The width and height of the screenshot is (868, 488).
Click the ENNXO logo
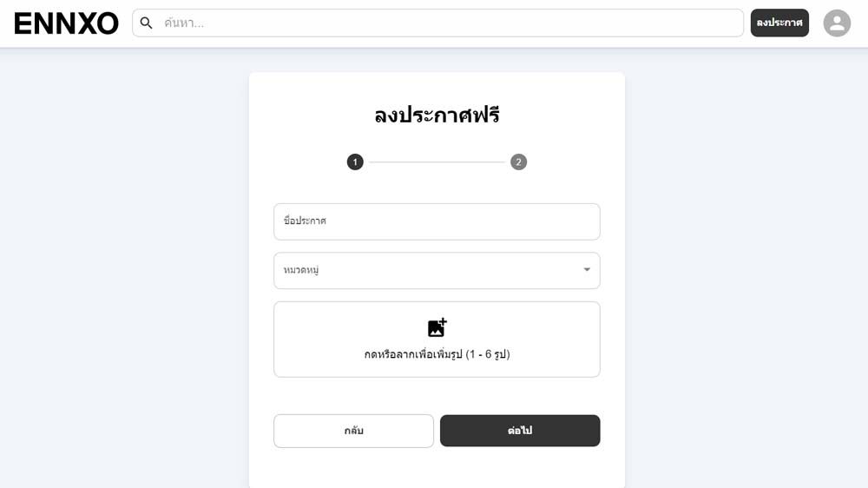click(66, 23)
